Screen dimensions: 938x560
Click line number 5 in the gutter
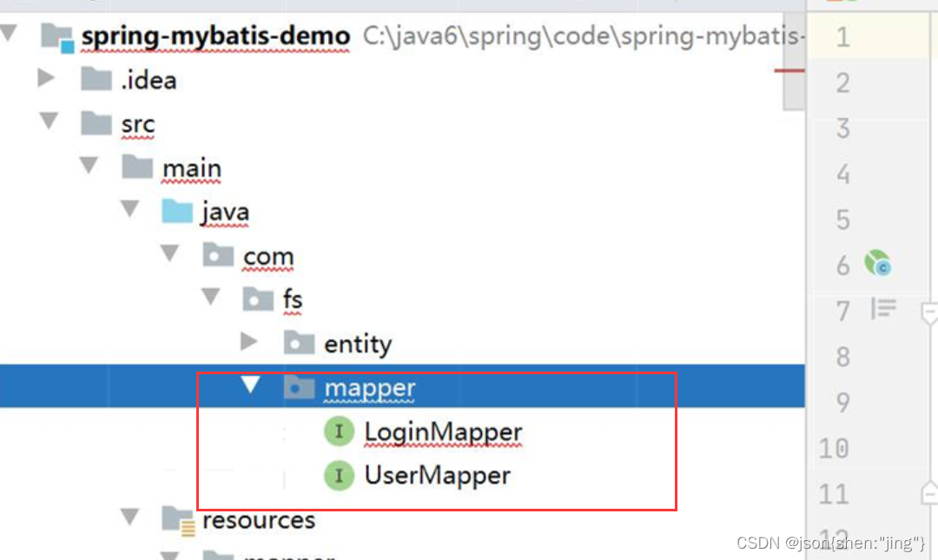(x=842, y=220)
